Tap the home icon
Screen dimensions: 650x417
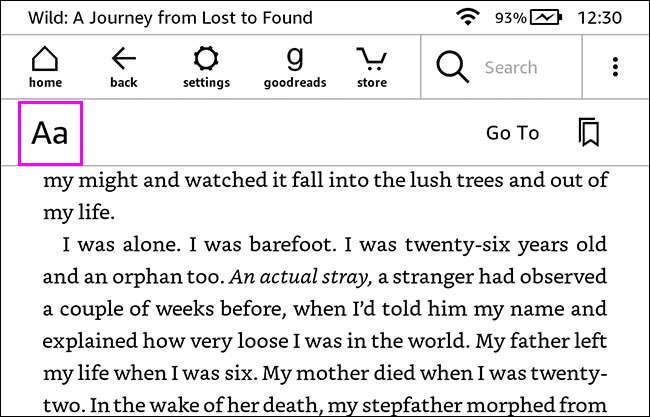45,66
